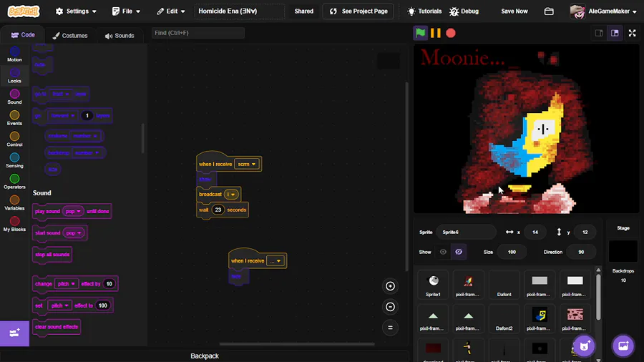Open the AleGameMaker account dropdown
This screenshot has height=362, width=644.
coord(603,11)
